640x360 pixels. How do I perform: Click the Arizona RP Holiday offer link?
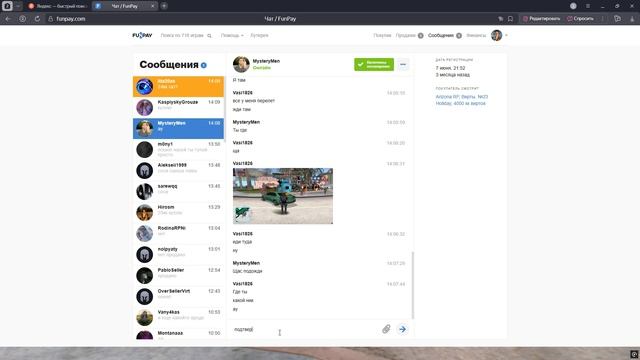tap(461, 100)
